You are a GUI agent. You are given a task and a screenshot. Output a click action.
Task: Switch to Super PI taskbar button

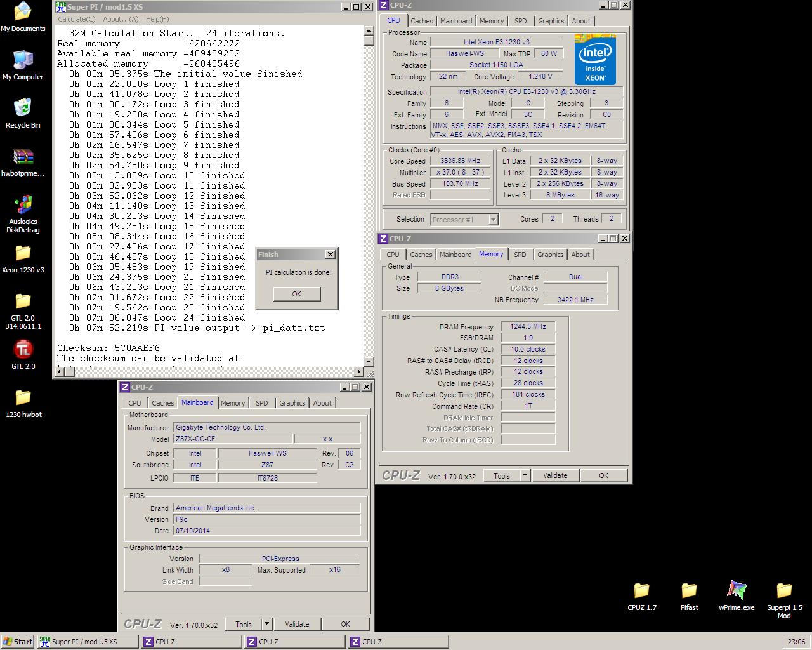(x=88, y=642)
